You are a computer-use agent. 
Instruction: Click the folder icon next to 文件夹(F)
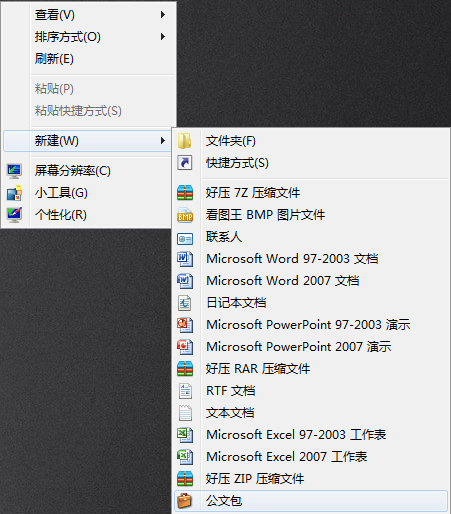click(x=184, y=141)
